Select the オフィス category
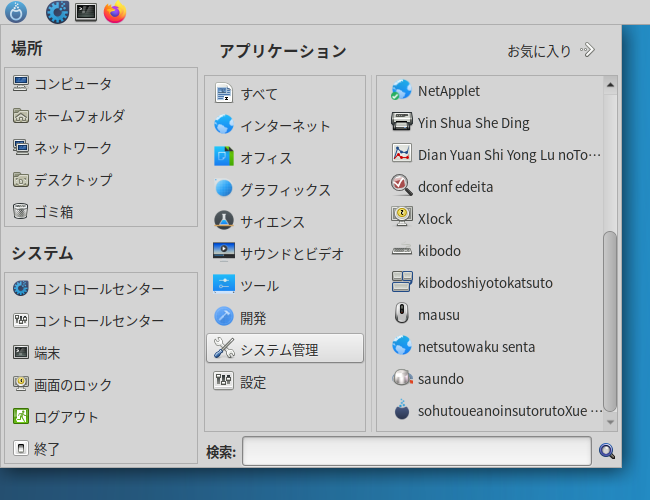Screen dimensions: 650x500 pyautogui.click(x=285, y=158)
